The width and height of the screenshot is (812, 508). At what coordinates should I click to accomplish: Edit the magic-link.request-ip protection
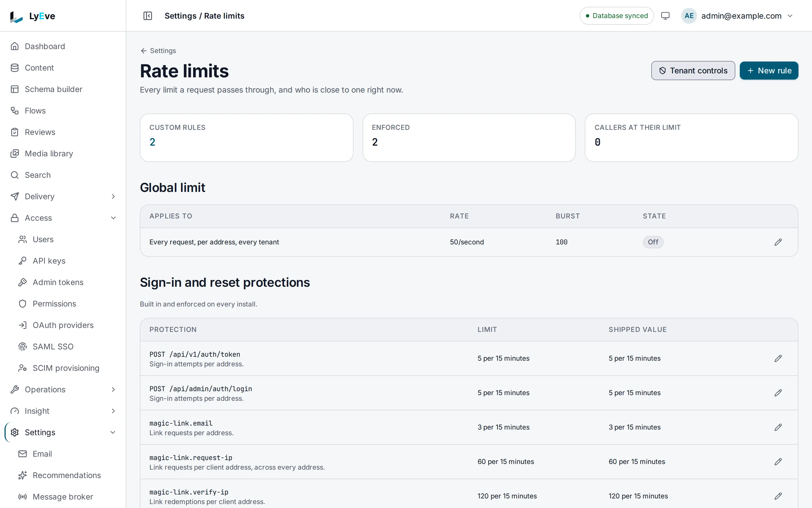point(778,462)
